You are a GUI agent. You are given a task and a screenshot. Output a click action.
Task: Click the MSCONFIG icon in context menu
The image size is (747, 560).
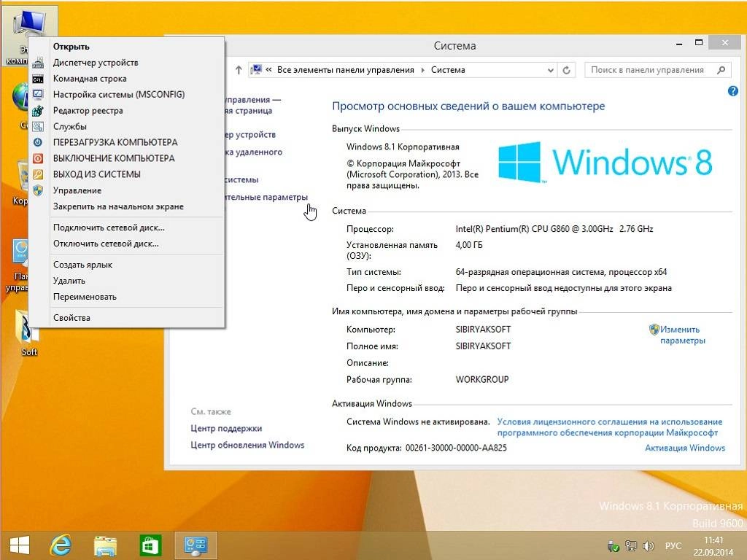[38, 94]
